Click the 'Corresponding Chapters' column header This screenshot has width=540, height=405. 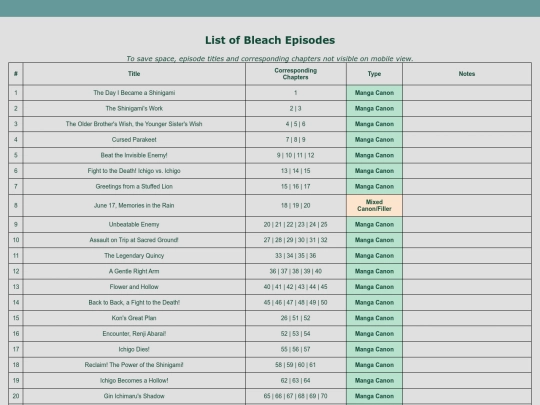pyautogui.click(x=295, y=74)
